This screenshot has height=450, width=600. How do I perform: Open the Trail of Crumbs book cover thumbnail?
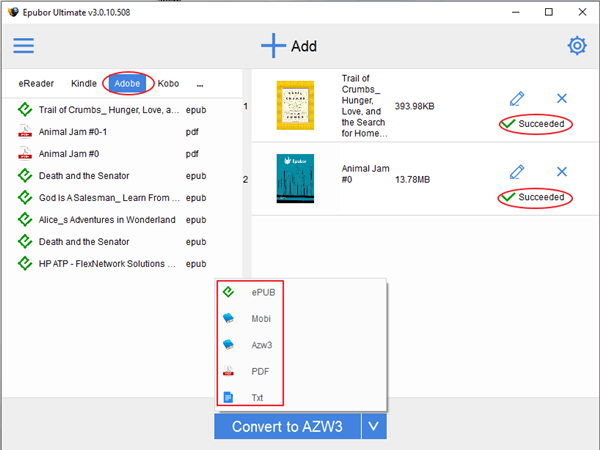pyautogui.click(x=295, y=105)
